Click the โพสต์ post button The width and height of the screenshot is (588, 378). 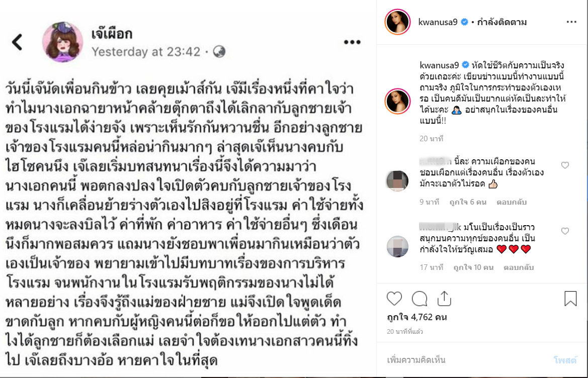(565, 360)
